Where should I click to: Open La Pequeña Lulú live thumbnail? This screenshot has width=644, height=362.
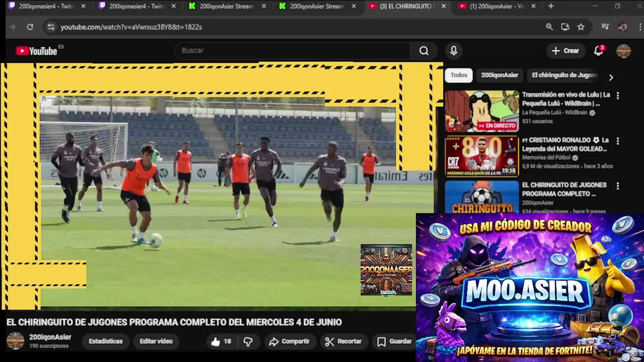pyautogui.click(x=481, y=111)
